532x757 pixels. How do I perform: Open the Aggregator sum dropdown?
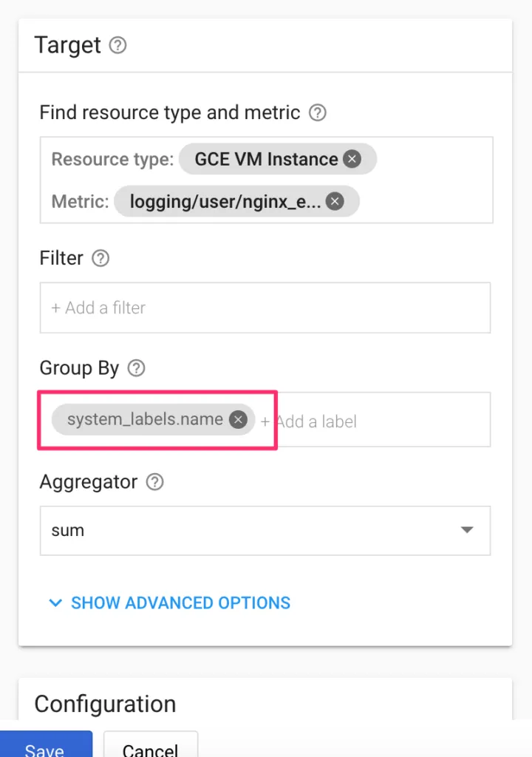[x=265, y=531]
